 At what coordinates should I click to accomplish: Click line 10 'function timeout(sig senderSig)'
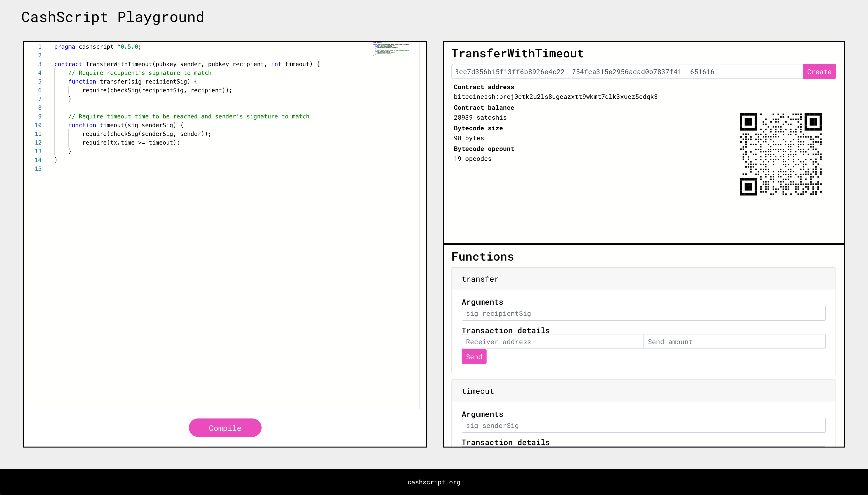(126, 125)
